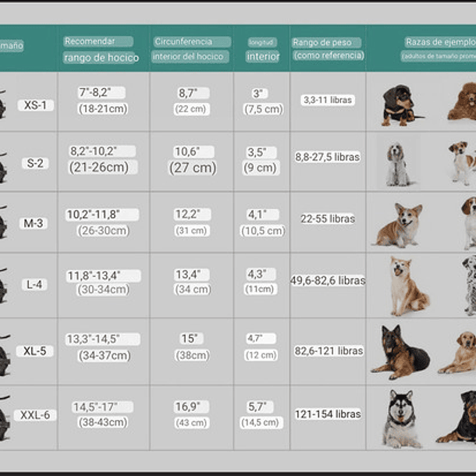Click the '(22 cm)' circumference value
Screen dimensions: 476x476
(190, 108)
